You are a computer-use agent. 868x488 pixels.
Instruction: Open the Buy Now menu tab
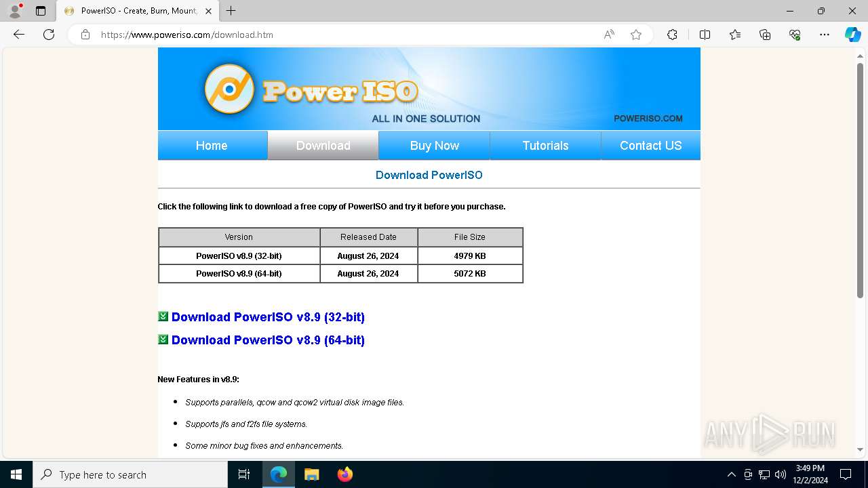coord(435,146)
